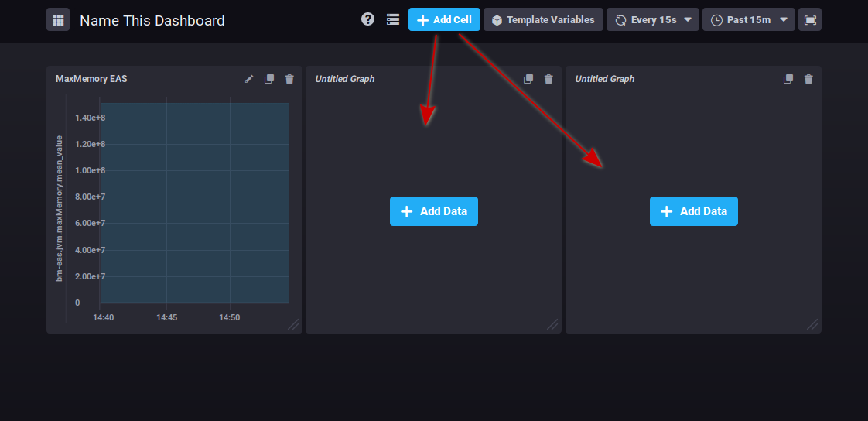This screenshot has height=421, width=868.
Task: Click the help question mark icon
Action: click(x=368, y=19)
